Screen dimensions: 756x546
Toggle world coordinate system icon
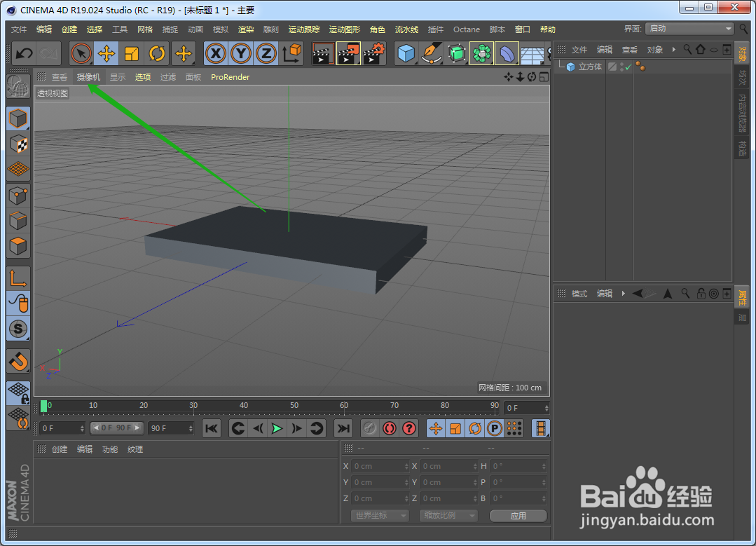[291, 53]
